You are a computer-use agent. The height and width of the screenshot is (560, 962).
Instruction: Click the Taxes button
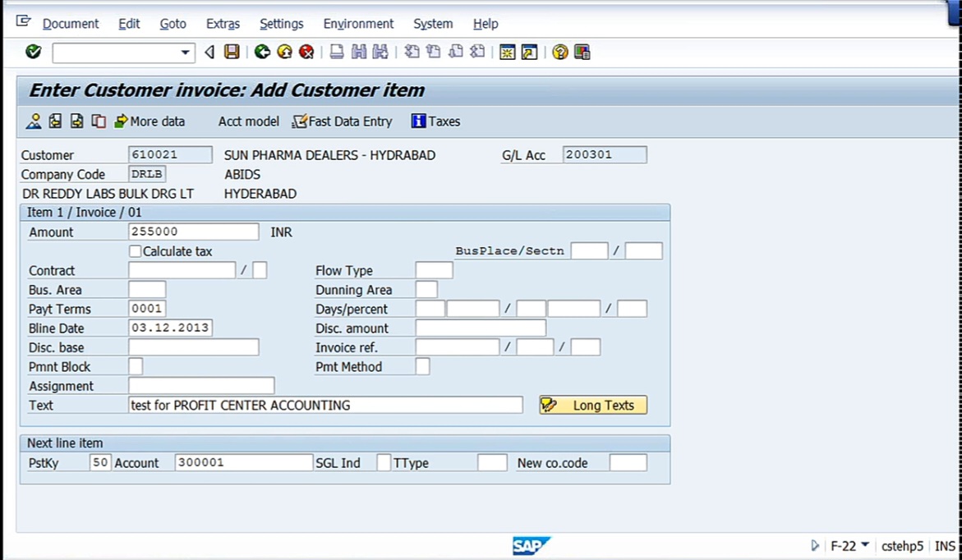click(x=435, y=122)
